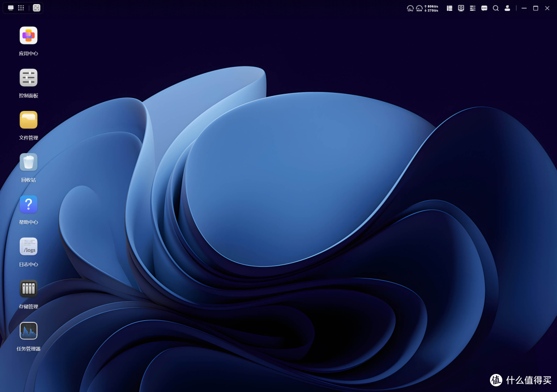557x392 pixels.
Task: Maximize the NAS client window
Action: [536, 8]
